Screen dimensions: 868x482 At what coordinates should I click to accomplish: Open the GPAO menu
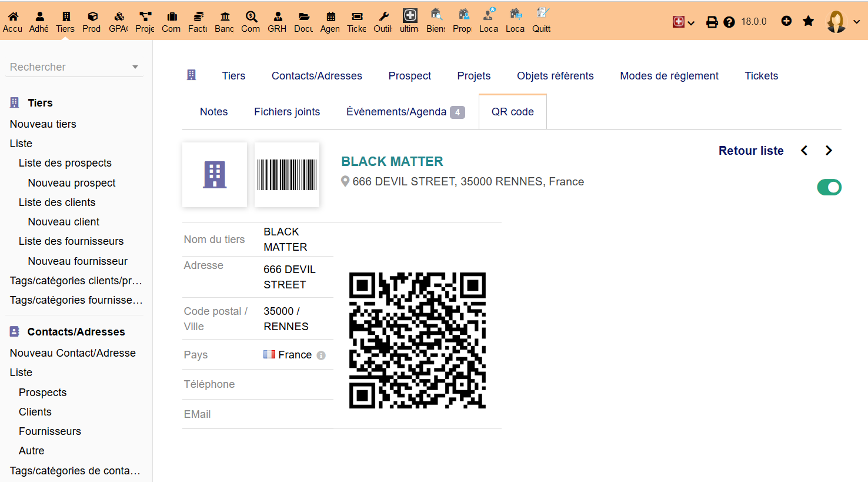coord(118,22)
